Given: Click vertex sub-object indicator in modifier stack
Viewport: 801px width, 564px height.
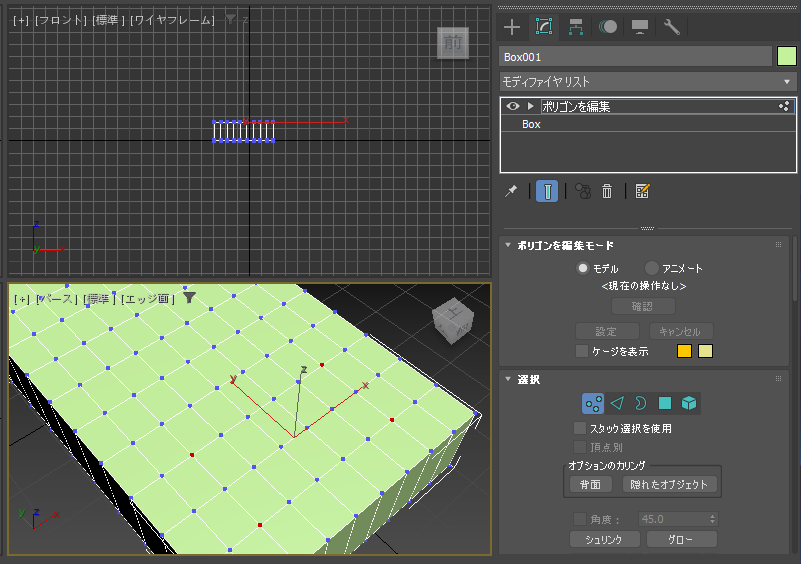Looking at the screenshot, I should 784,106.
